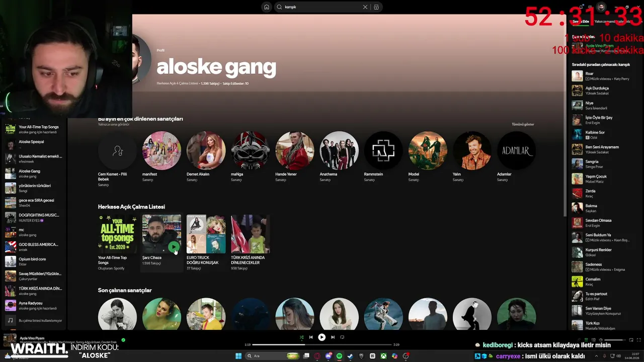Open Discord from the Windows taskbar
Screen dimensions: 644x362
pyautogui.click(x=328, y=356)
